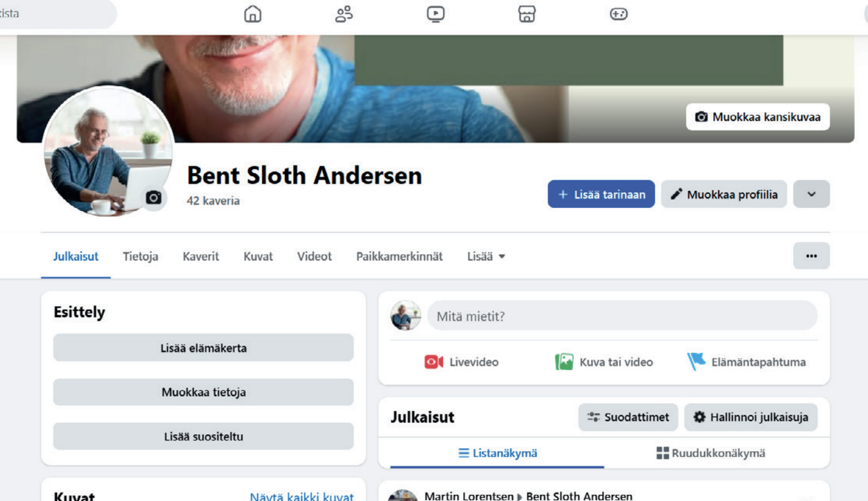Click camera icon on profile picture
The height and width of the screenshot is (501, 868).
154,198
